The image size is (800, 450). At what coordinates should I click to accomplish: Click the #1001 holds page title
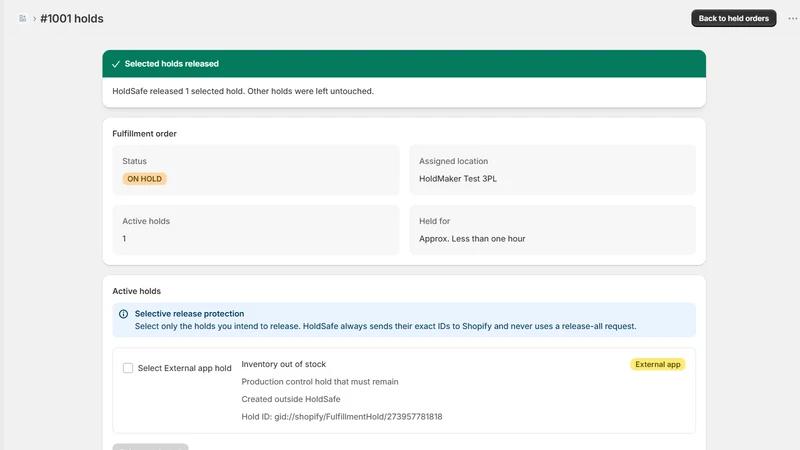[71, 18]
